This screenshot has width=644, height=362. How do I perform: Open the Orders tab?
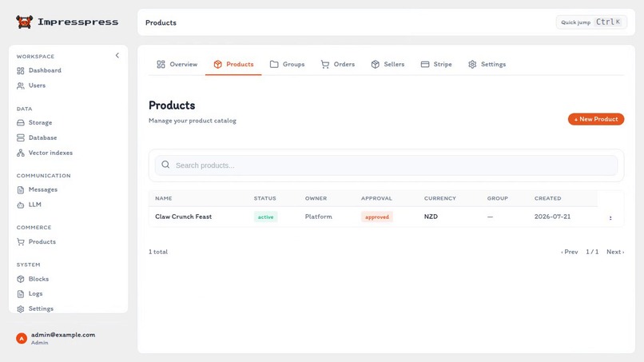338,64
